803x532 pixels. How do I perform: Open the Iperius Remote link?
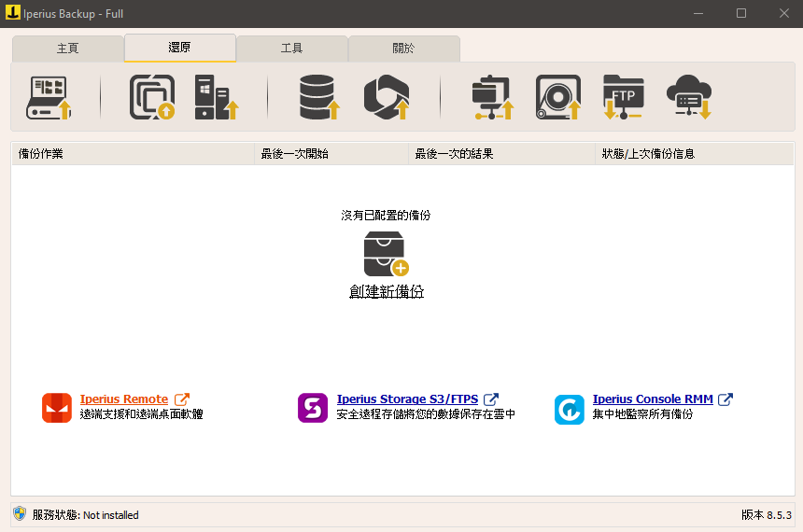124,399
